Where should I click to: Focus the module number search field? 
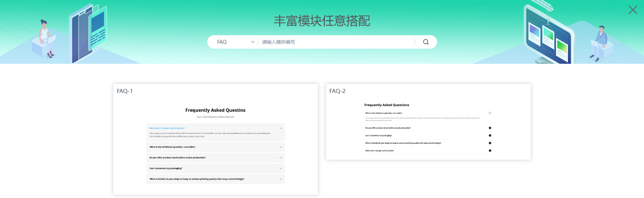[x=335, y=42]
